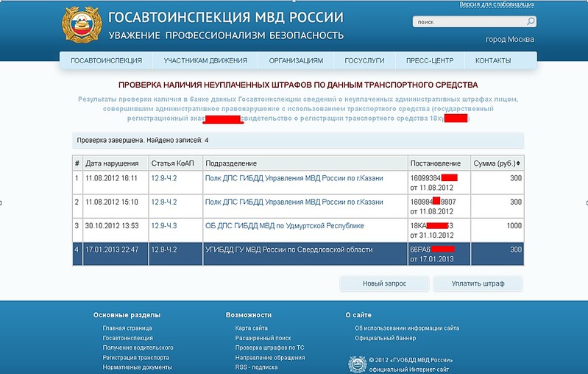The height and width of the screenshot is (374, 588).
Task: Open the ГОСУСЛУГИ menu
Action: coord(364,60)
